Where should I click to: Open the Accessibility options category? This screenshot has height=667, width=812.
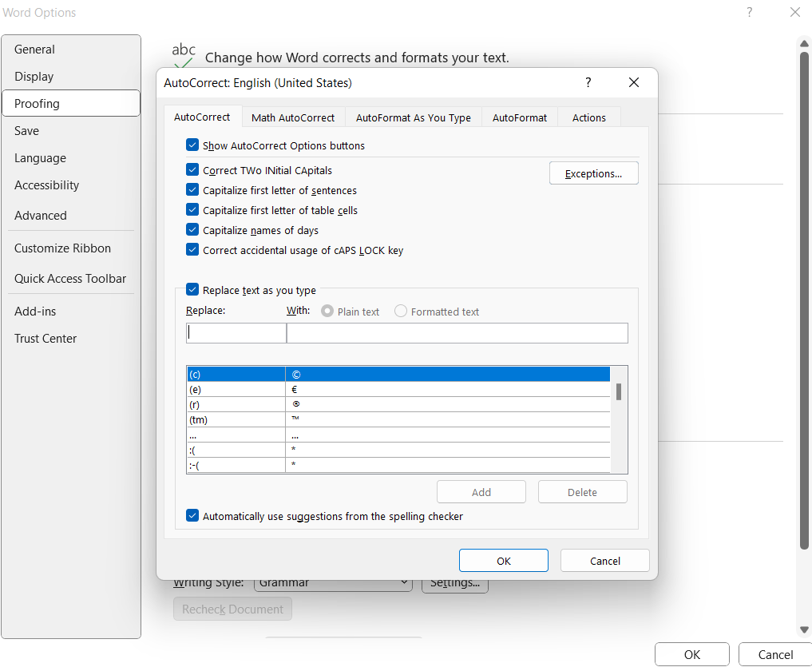point(71,185)
